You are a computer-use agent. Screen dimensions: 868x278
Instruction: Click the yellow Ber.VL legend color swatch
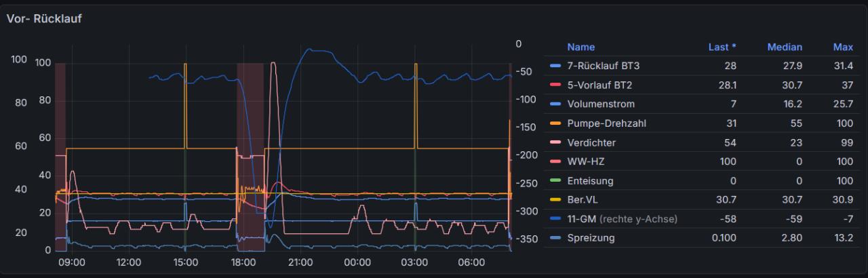tap(555, 201)
